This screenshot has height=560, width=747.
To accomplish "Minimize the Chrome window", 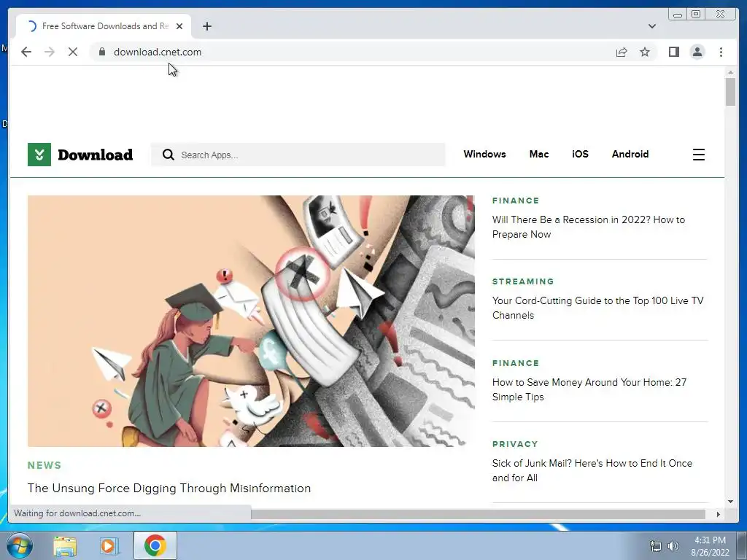I will pyautogui.click(x=678, y=15).
